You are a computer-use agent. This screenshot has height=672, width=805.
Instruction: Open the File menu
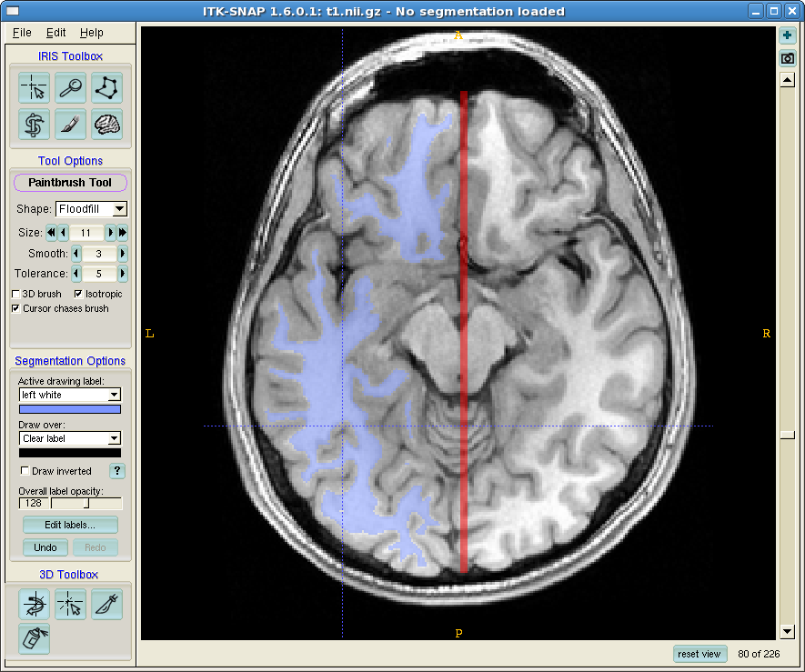pos(22,33)
